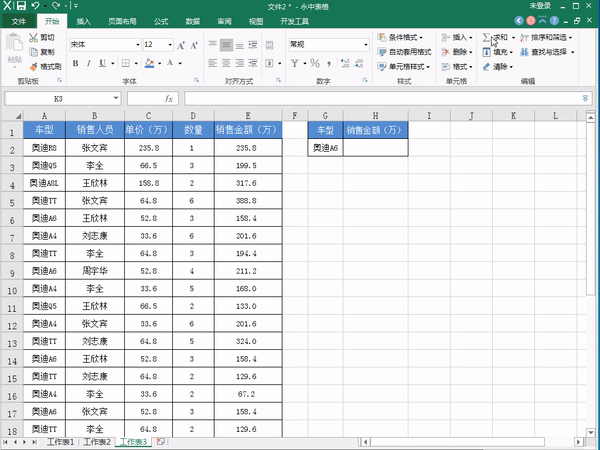Open the number format 常规 dropdown
This screenshot has width=600, height=450.
tap(365, 45)
